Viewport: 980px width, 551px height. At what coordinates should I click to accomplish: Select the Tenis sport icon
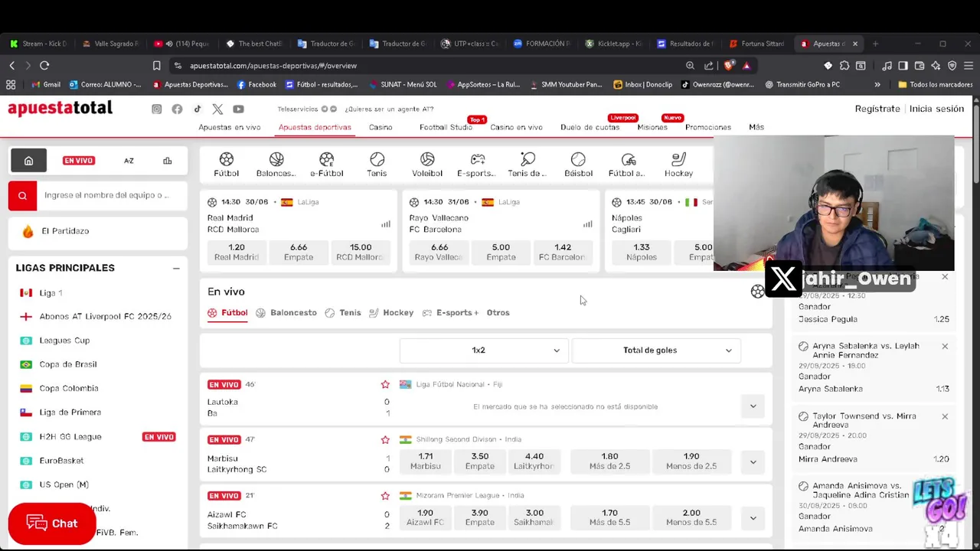pos(377,165)
